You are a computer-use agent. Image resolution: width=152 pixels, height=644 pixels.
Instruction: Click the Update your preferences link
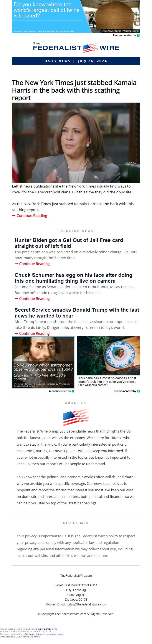(x=49, y=634)
